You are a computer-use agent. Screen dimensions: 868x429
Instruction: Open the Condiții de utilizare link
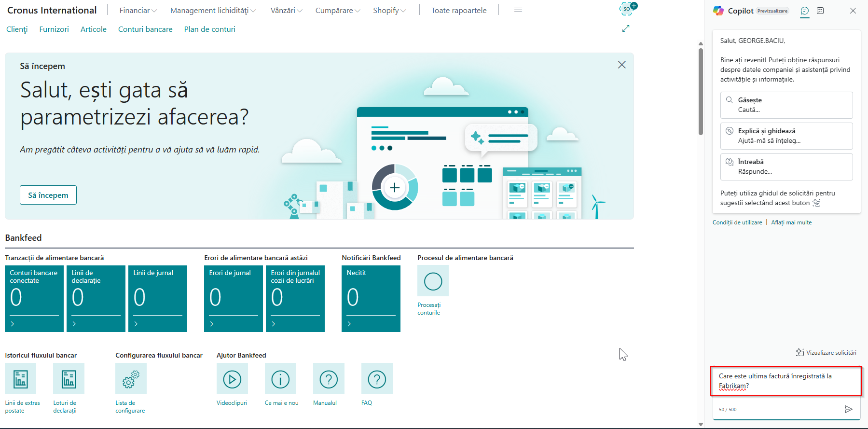[x=737, y=222]
